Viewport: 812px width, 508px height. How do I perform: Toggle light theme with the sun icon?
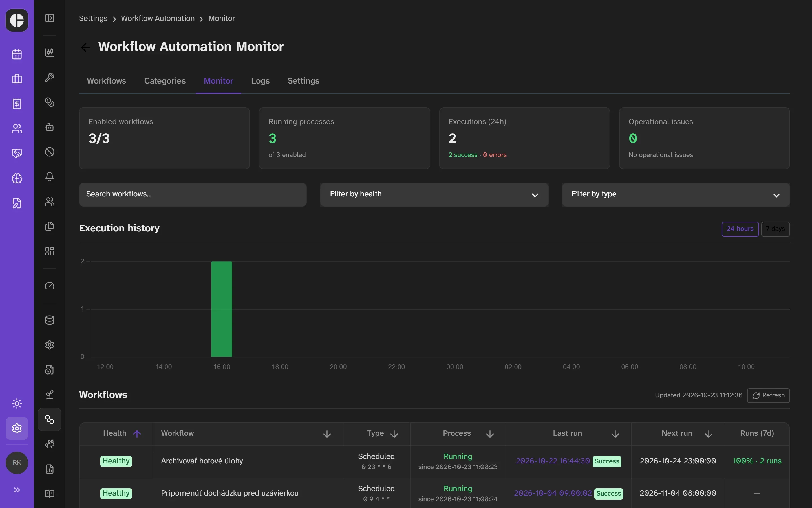[x=17, y=404]
